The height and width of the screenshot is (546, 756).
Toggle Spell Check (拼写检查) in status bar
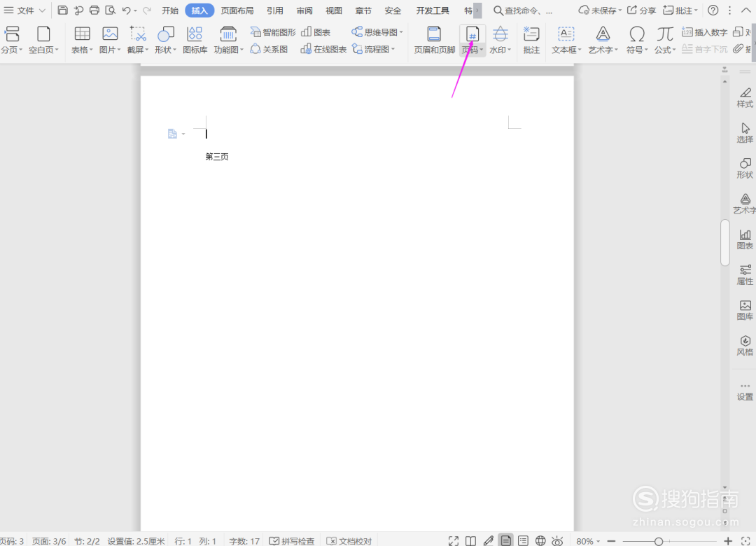tap(292, 540)
